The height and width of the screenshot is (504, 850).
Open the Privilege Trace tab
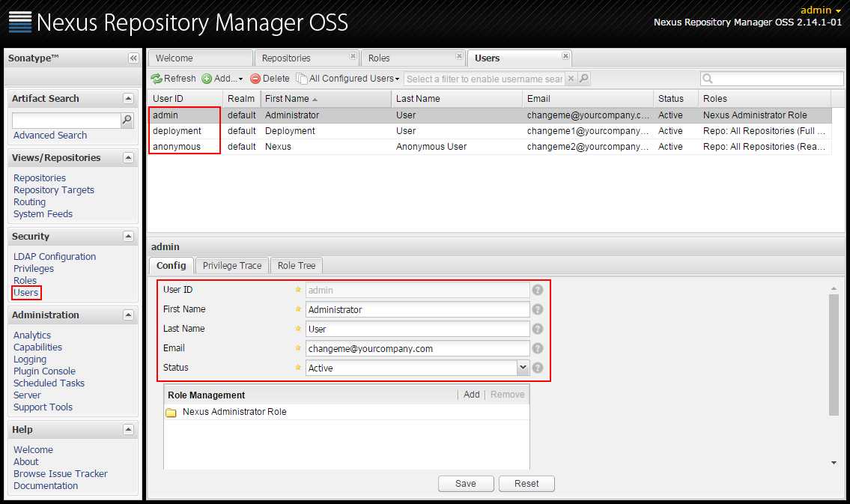point(232,266)
